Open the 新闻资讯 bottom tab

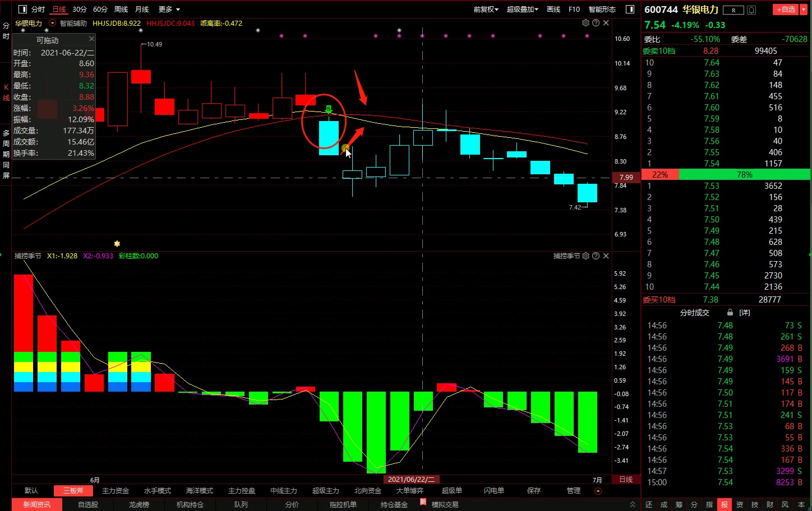pyautogui.click(x=37, y=505)
